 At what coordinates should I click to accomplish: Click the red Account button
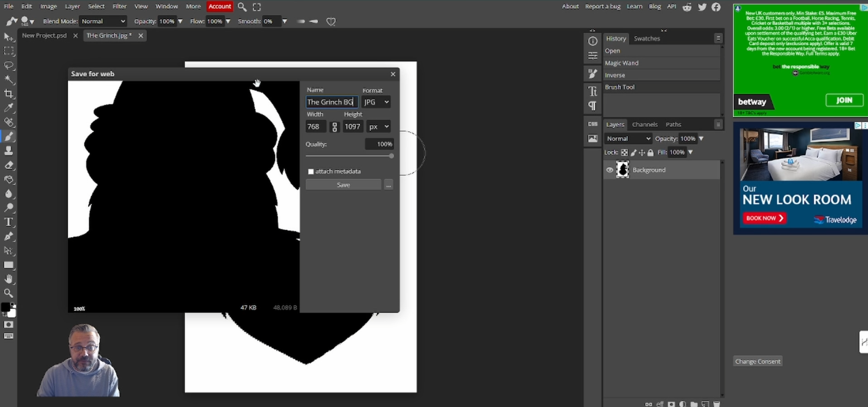(219, 6)
